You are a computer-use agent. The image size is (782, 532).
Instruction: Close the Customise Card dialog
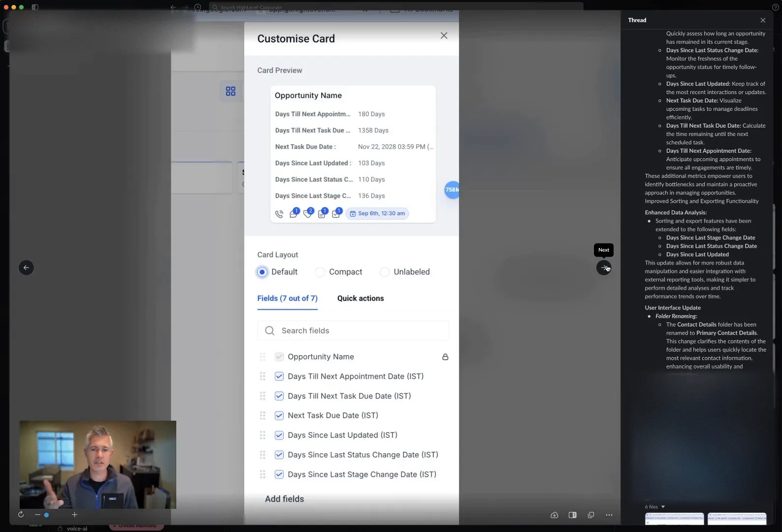444,35
